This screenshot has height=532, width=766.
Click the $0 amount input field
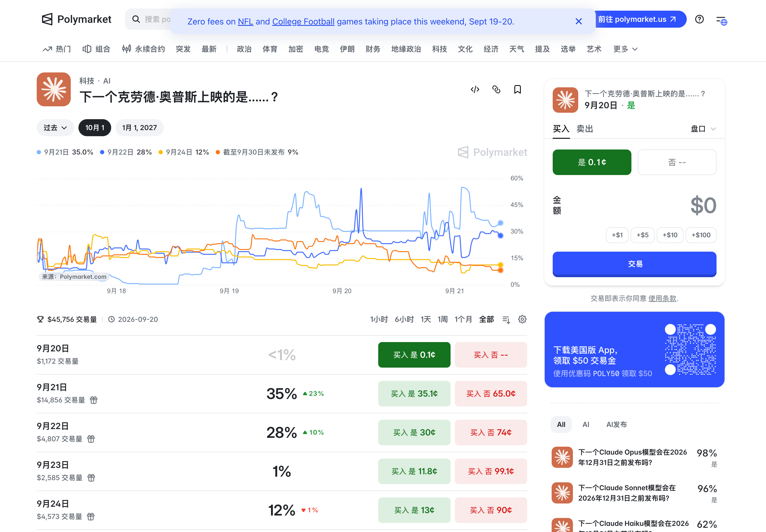[703, 205]
